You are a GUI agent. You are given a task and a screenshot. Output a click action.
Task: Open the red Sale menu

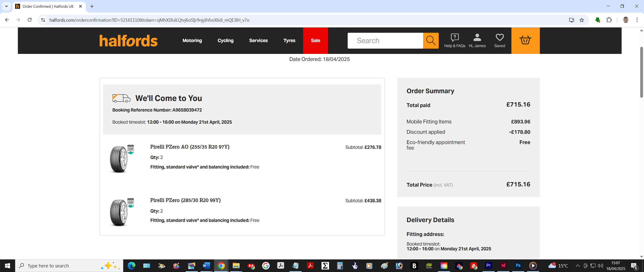pyautogui.click(x=315, y=41)
